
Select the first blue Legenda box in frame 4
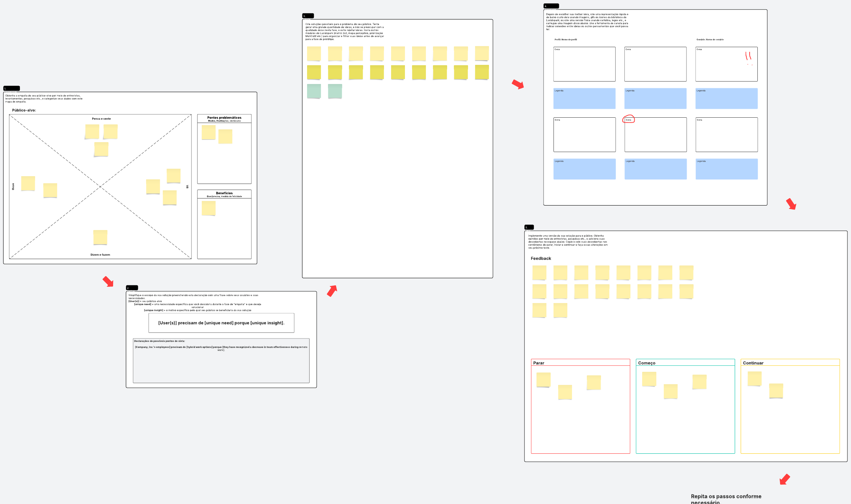click(584, 99)
